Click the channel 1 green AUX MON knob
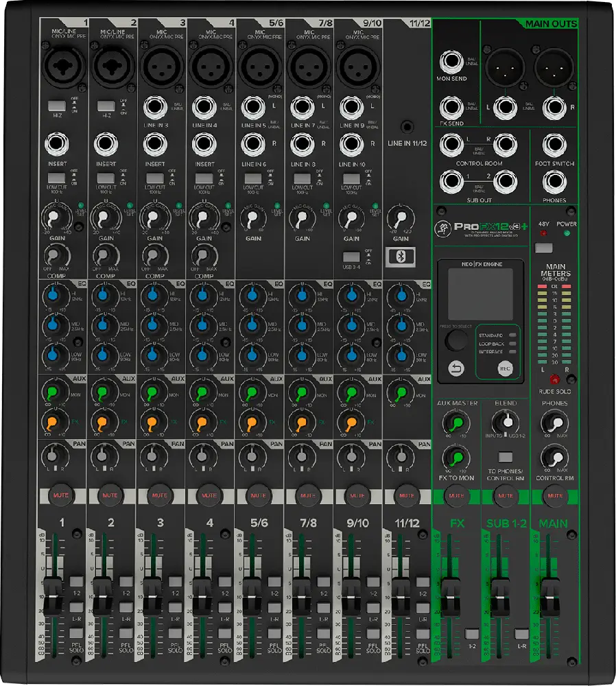 [52, 394]
